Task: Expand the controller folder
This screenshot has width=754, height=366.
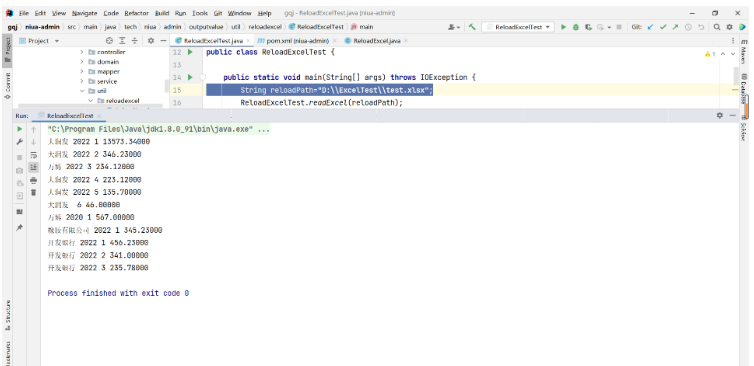Action: coord(82,52)
